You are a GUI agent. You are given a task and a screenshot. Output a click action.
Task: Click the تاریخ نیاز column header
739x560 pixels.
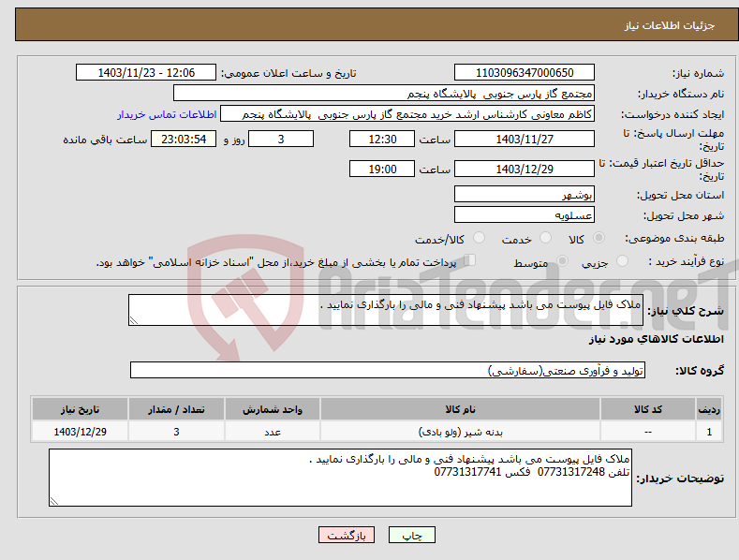pos(81,409)
